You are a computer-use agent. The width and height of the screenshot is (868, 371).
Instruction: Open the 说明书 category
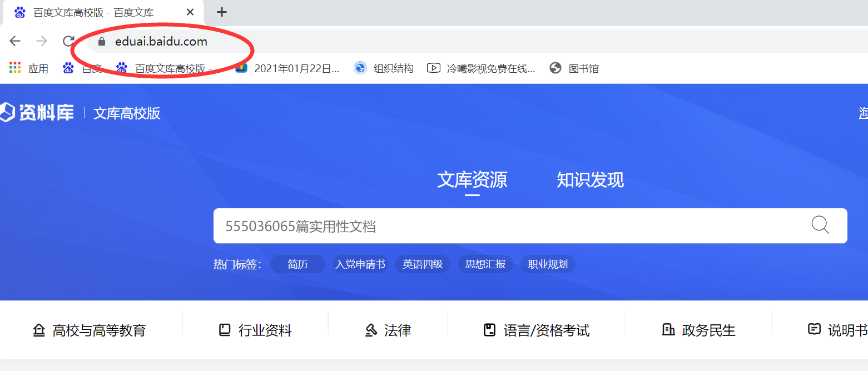point(838,330)
